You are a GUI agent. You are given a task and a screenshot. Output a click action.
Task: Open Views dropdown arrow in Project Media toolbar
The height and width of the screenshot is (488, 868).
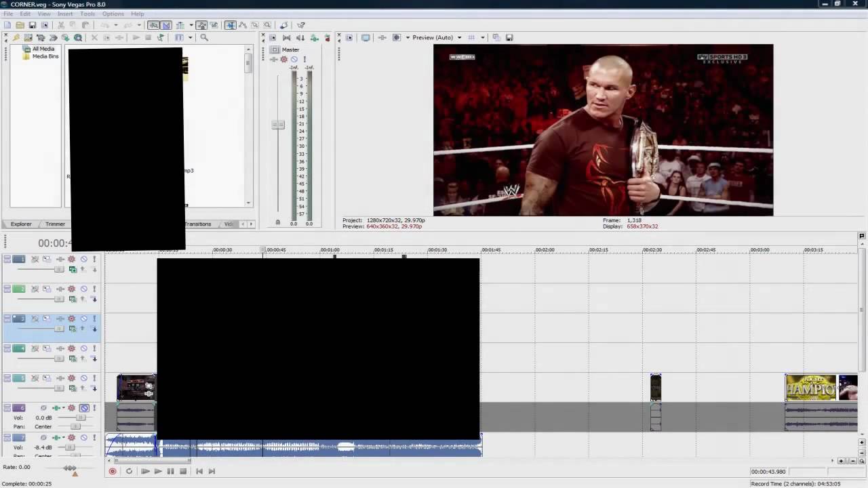pyautogui.click(x=190, y=37)
